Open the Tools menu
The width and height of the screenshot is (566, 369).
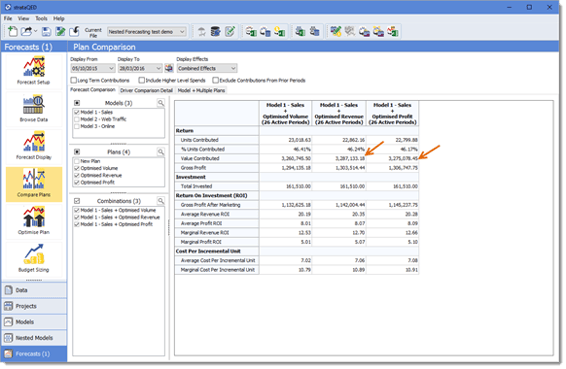(x=41, y=18)
